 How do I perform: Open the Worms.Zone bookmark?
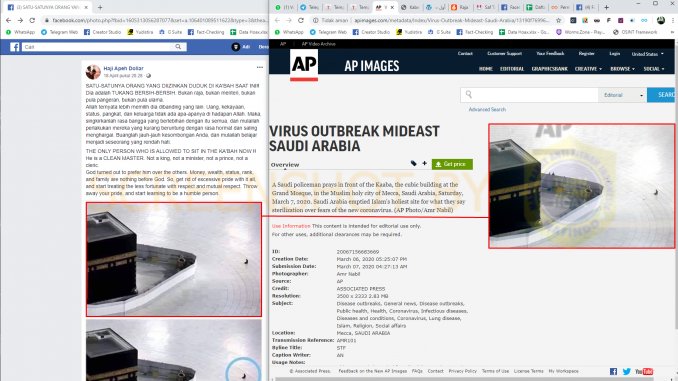click(x=580, y=32)
